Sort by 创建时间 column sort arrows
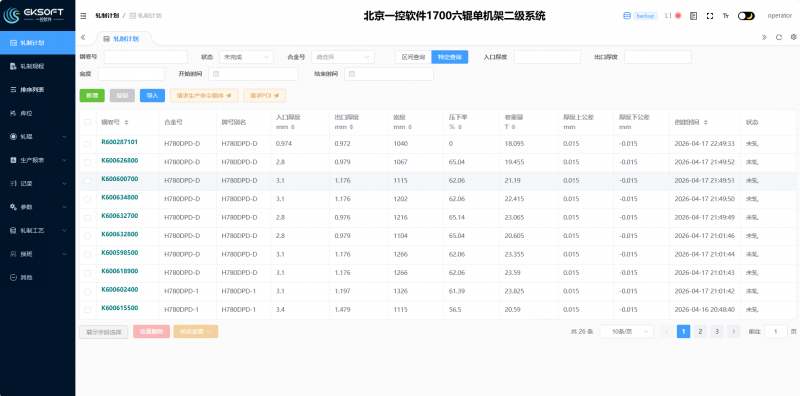Viewport: 800px width, 396px height. click(706, 122)
